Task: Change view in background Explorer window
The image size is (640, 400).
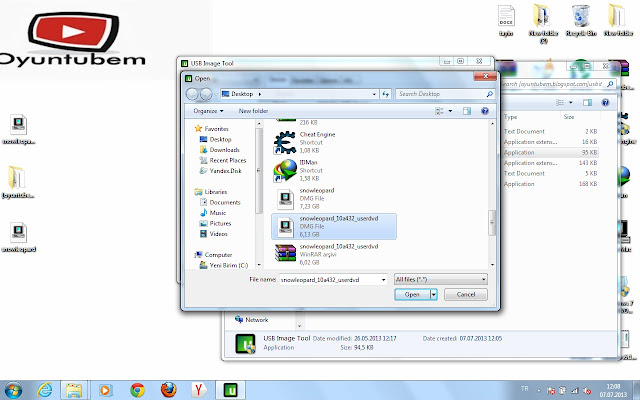Action: pyautogui.click(x=560, y=102)
